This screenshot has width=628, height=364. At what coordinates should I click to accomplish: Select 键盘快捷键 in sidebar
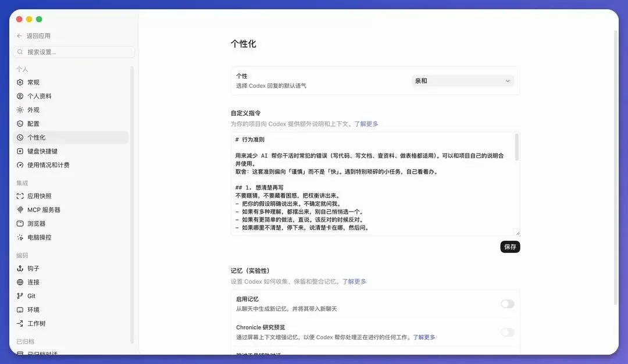71,151
